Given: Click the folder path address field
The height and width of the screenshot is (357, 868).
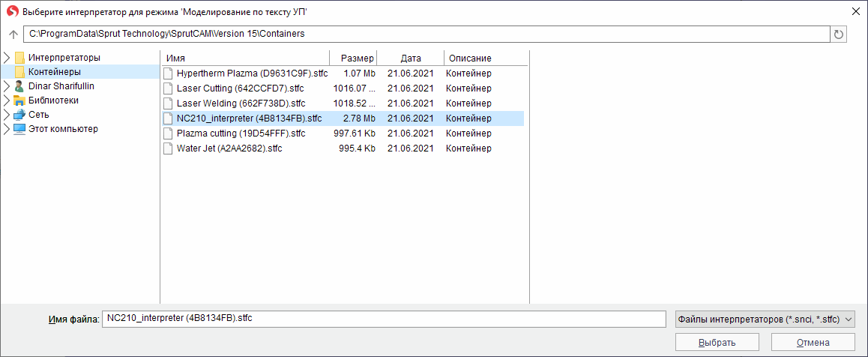Looking at the screenshot, I should point(427,34).
